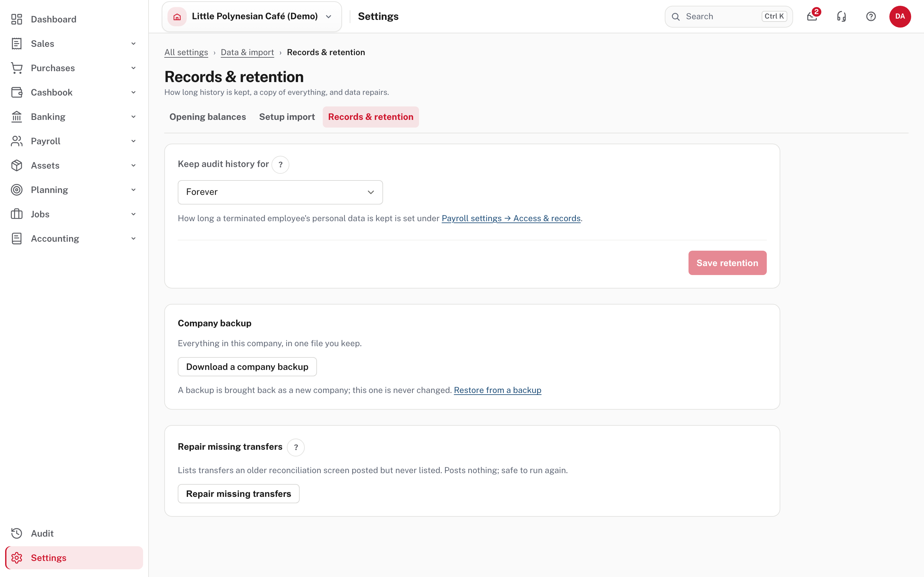Viewport: 924px width, 577px height.
Task: Click the Dashboard grid icon
Action: pos(17,19)
